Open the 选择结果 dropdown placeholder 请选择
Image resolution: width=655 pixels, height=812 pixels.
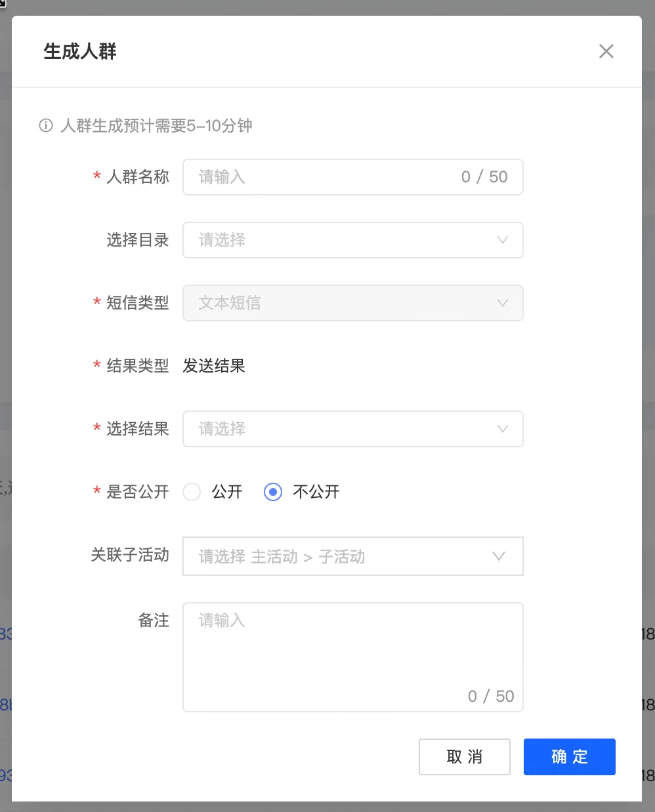click(x=353, y=429)
